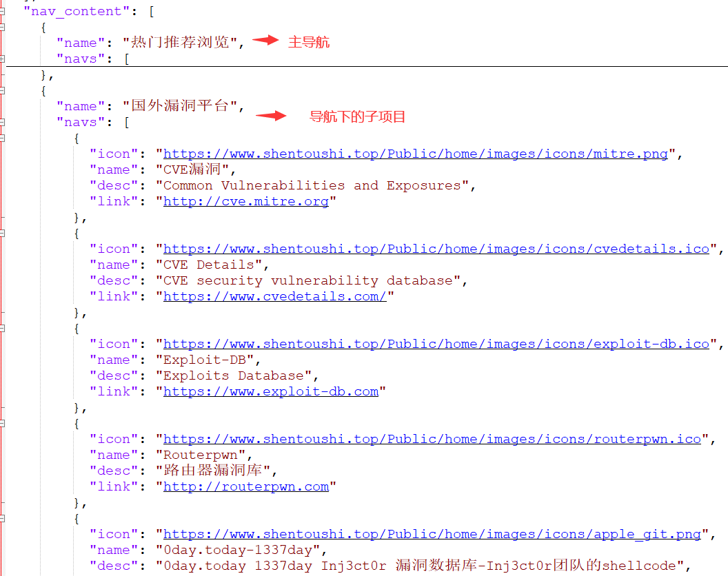This screenshot has height=576, width=728.
Task: Click the "link" key before cvedetails.com
Action: 114,296
